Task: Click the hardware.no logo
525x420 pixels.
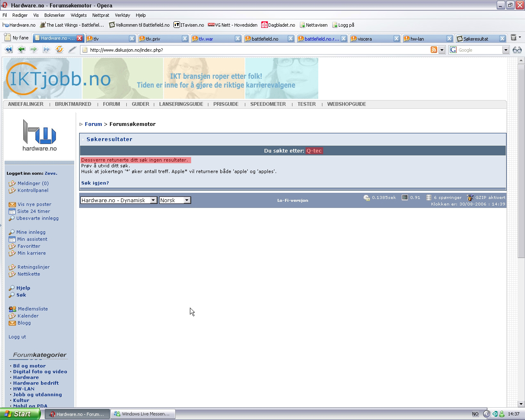Action: point(39,135)
